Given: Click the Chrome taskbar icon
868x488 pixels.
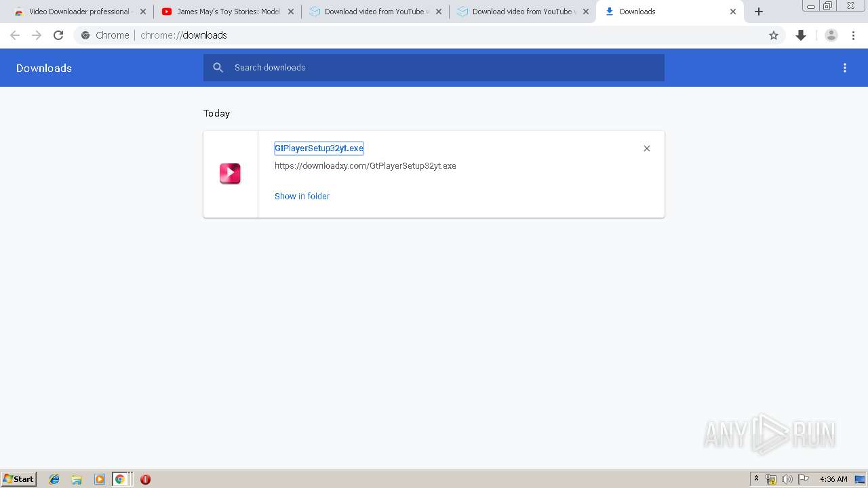Looking at the screenshot, I should tap(120, 479).
